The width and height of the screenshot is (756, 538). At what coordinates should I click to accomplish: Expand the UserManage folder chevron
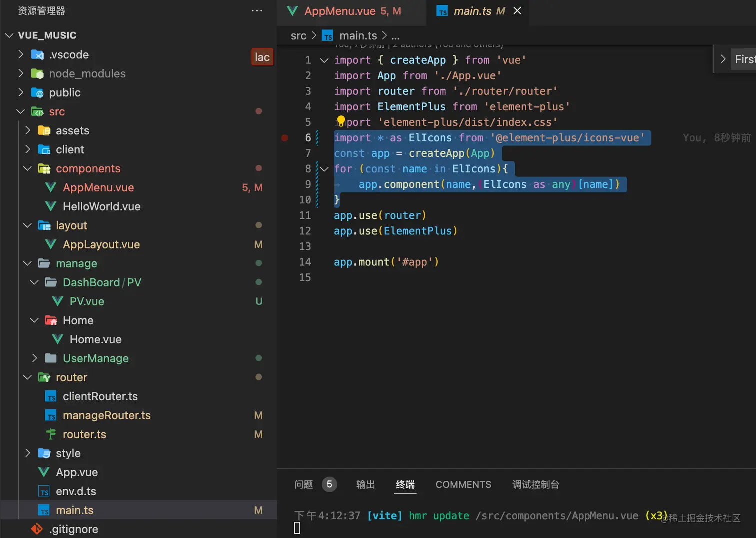click(x=34, y=358)
